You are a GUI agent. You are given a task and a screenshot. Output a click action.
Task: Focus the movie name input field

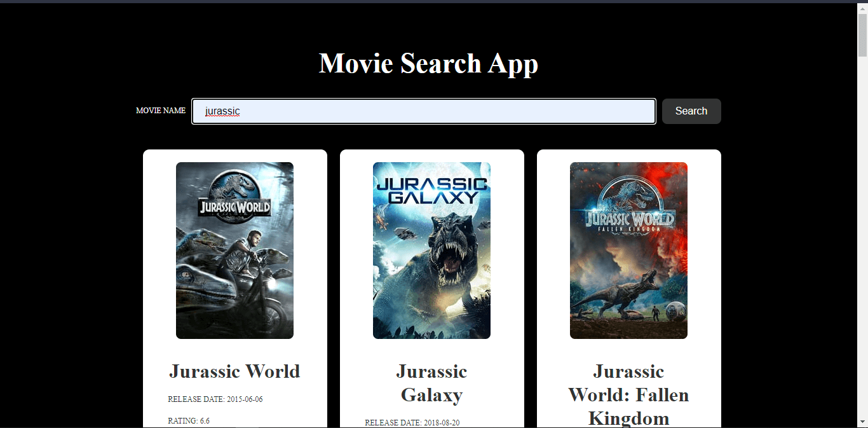click(424, 111)
